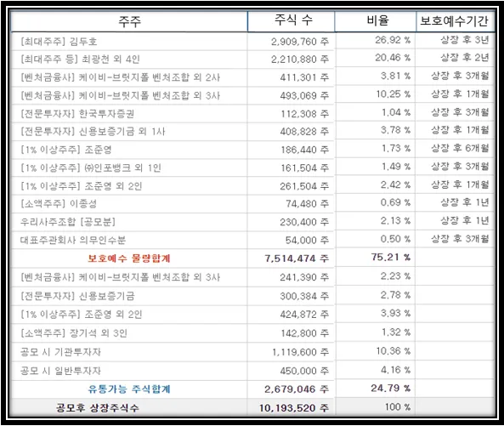Image resolution: width=504 pixels, height=426 pixels.
Task: Click the 상장 후 3년 lock-up cell
Action: (464, 40)
